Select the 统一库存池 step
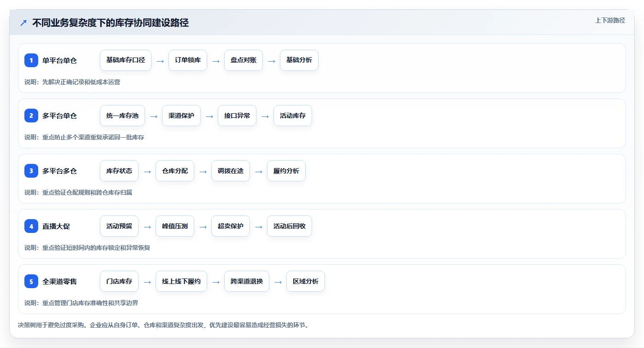Viewport: 644px width, 348px height. [122, 116]
